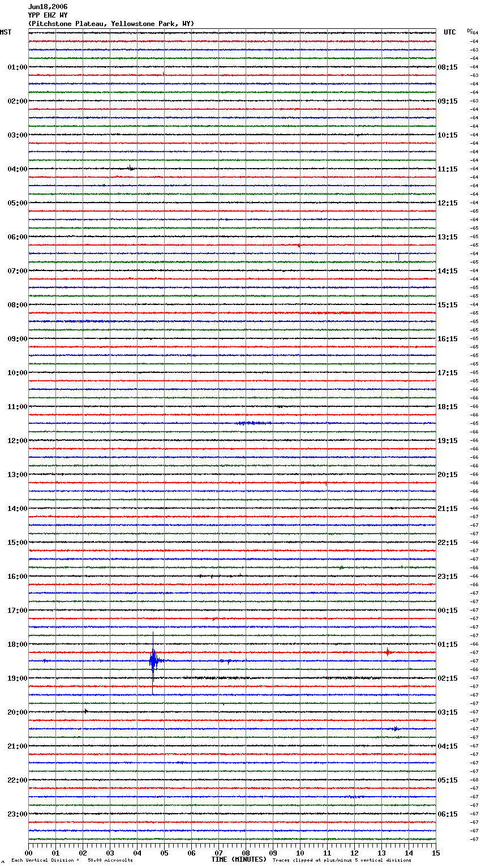Select the YPP EHZ WY station code
This screenshot has width=481, height=868.
pos(48,15)
